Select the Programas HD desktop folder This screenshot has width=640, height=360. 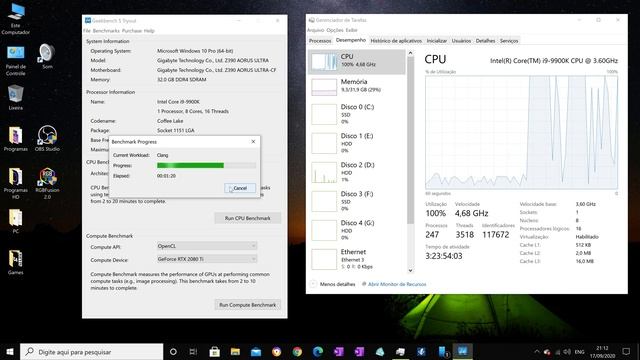point(16,183)
